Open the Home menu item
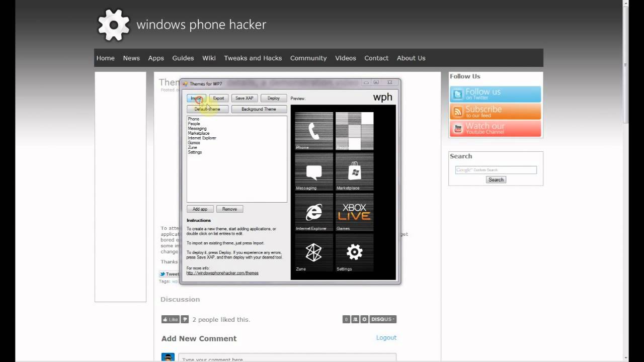Viewport: 644px width, 362px height. point(106,58)
